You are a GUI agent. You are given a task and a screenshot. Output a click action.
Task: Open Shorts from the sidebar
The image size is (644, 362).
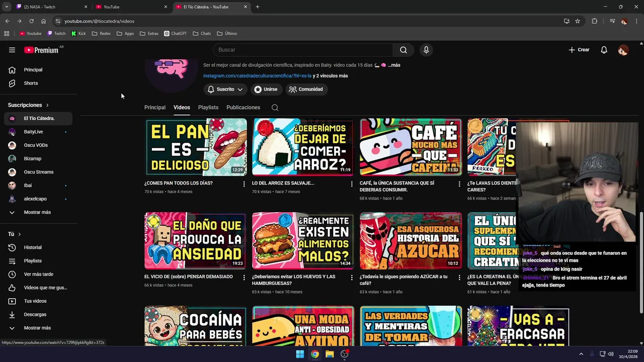38,83
